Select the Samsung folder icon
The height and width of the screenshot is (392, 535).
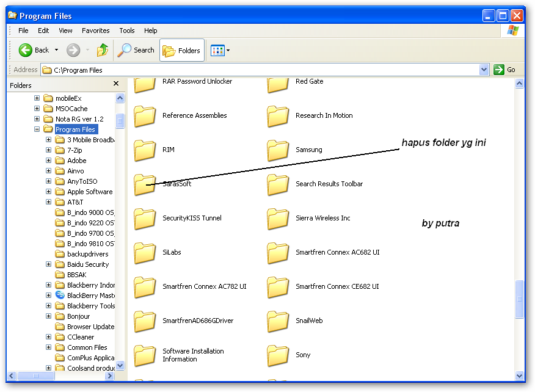(x=278, y=150)
